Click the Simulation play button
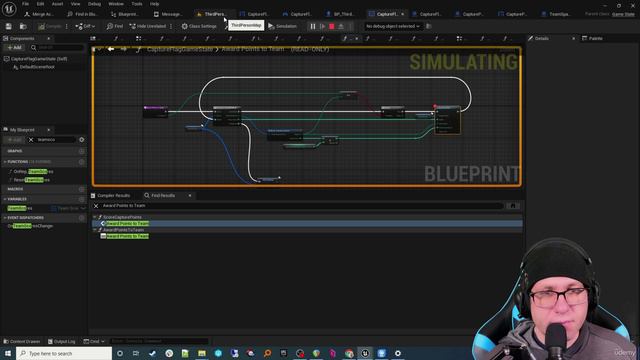 282,26
